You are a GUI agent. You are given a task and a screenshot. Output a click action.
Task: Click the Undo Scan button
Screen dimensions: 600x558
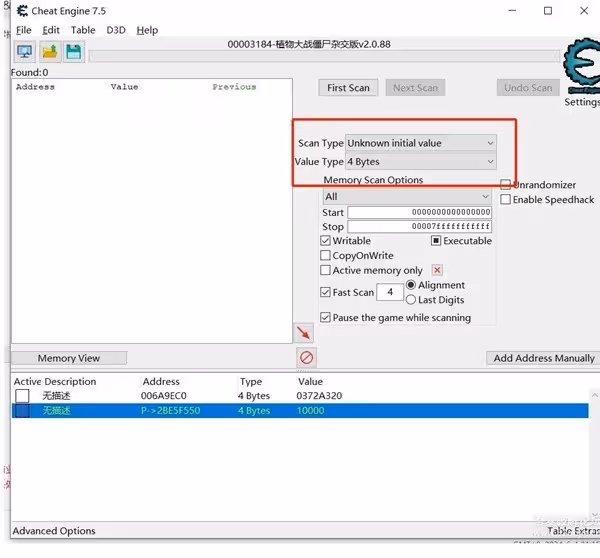click(528, 88)
